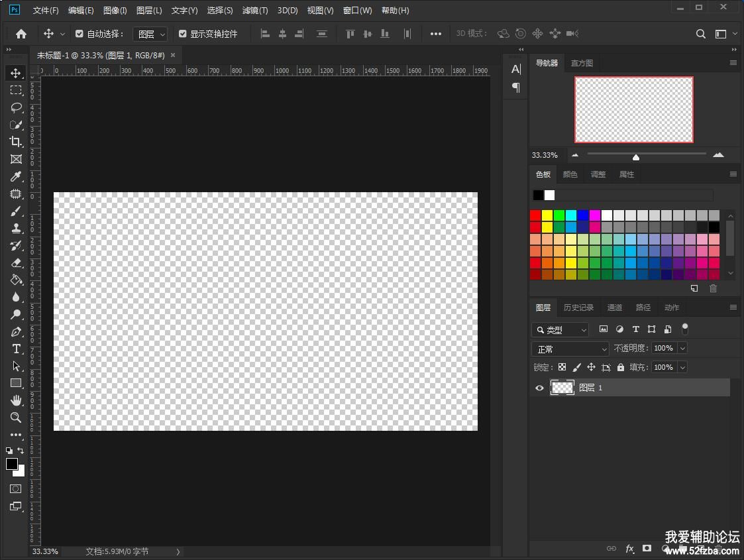Open the 正常 blend mode dropdown
The image size is (744, 560).
click(x=570, y=349)
